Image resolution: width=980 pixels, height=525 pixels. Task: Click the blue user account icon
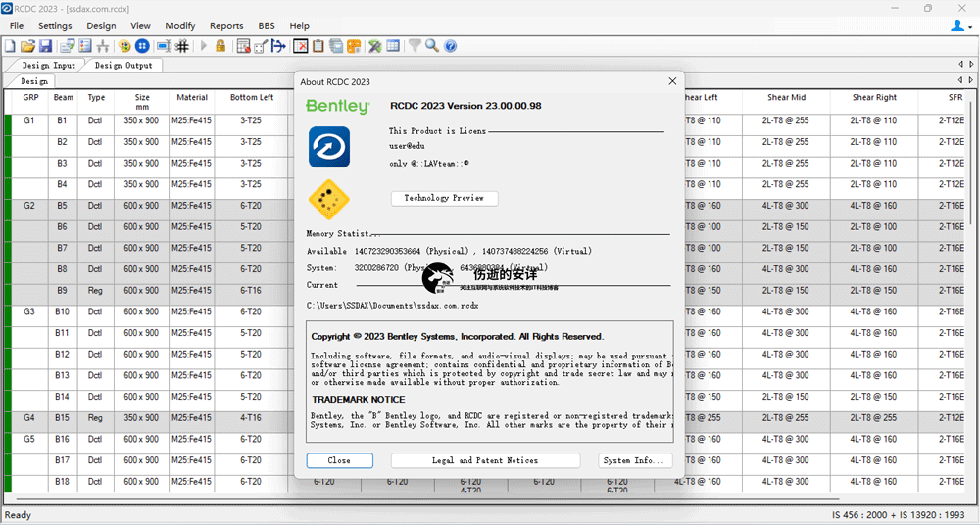956,25
